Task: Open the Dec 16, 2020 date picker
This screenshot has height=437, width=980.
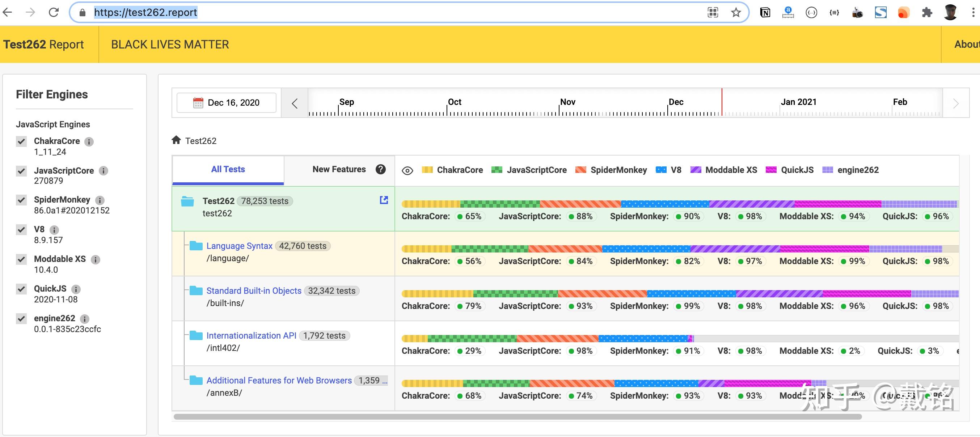Action: click(227, 103)
